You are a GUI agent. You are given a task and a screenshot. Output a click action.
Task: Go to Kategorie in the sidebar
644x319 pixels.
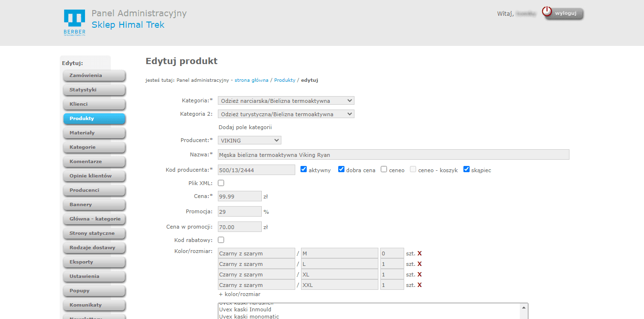point(94,147)
